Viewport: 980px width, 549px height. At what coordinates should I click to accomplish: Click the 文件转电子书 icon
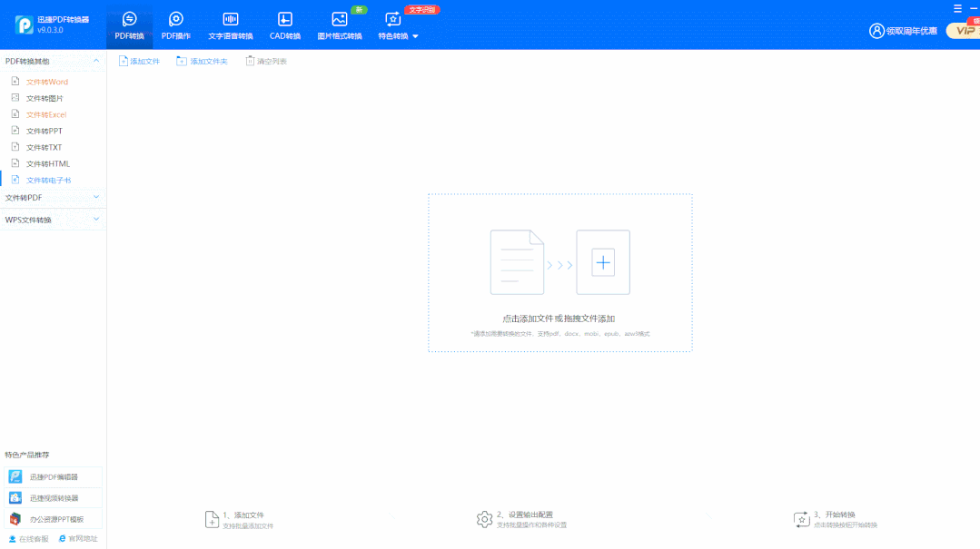(15, 180)
